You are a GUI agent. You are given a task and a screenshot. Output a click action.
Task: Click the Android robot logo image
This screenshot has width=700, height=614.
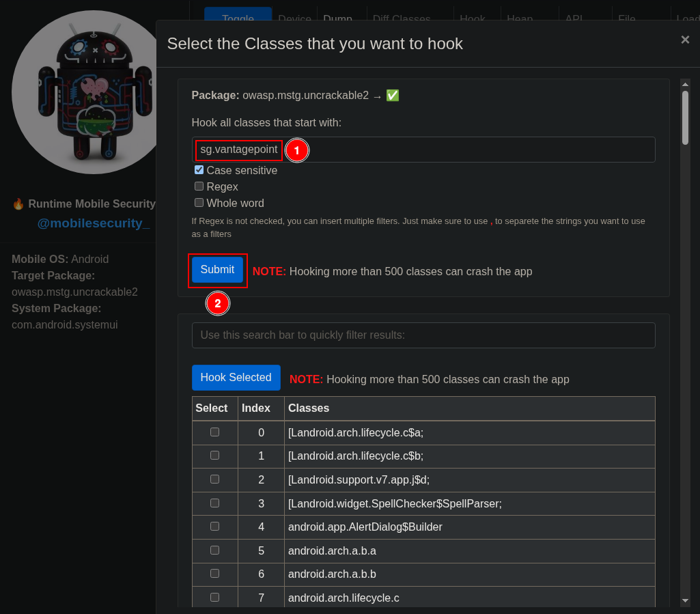tap(92, 92)
